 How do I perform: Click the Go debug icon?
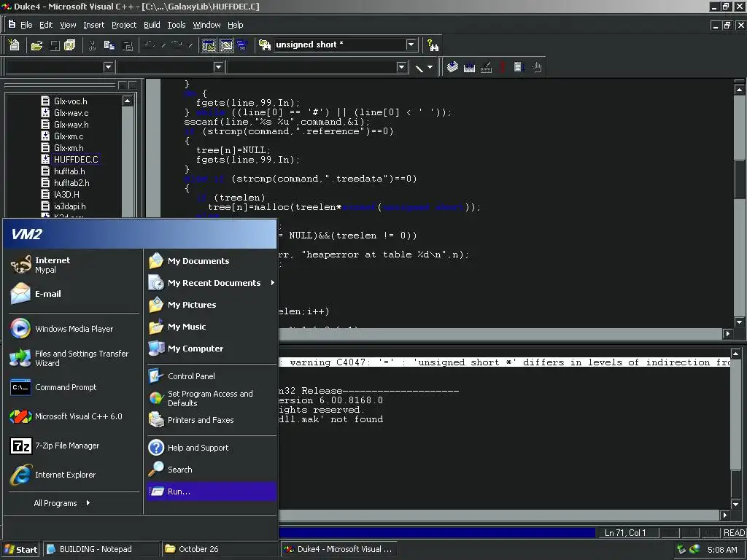pyautogui.click(x=519, y=67)
